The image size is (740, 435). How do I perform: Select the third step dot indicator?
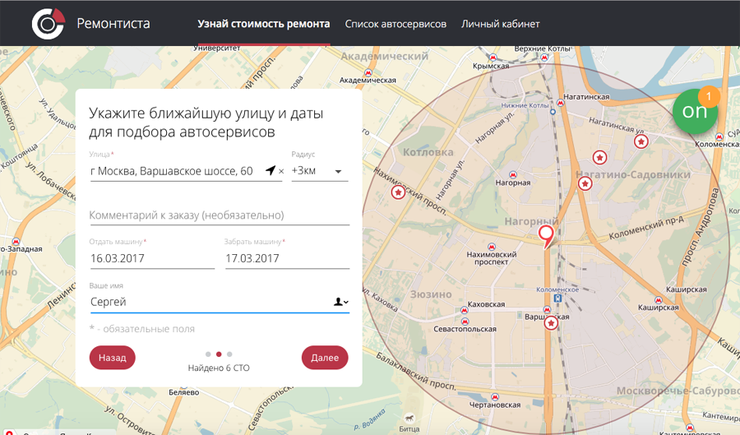229,354
